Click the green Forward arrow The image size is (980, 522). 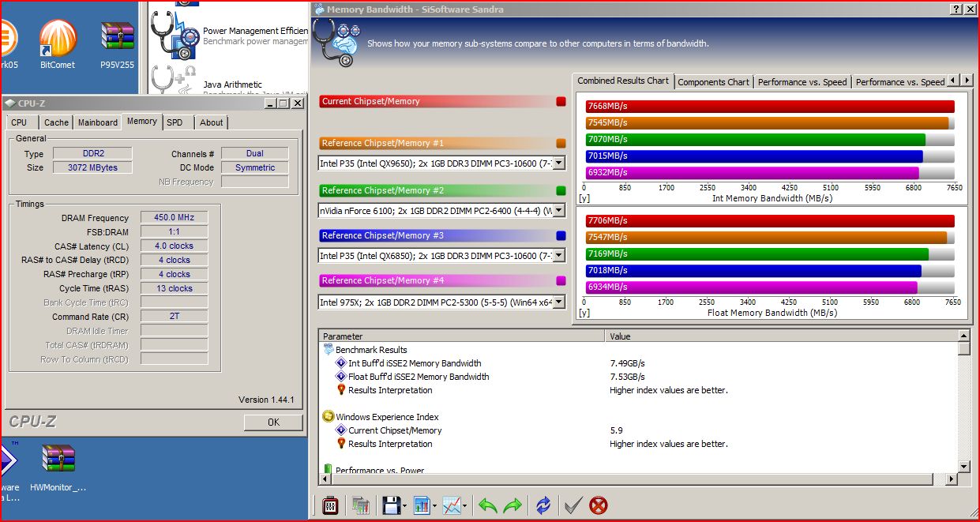click(513, 505)
